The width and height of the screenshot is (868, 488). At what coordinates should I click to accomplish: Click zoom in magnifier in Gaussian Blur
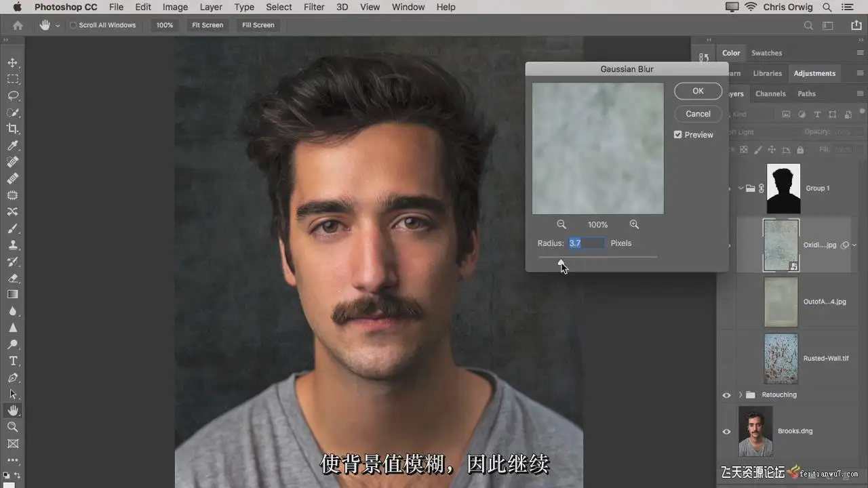(x=634, y=224)
